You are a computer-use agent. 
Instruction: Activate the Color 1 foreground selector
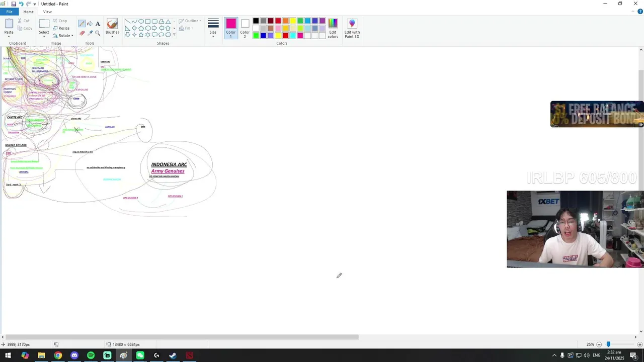coord(231,28)
